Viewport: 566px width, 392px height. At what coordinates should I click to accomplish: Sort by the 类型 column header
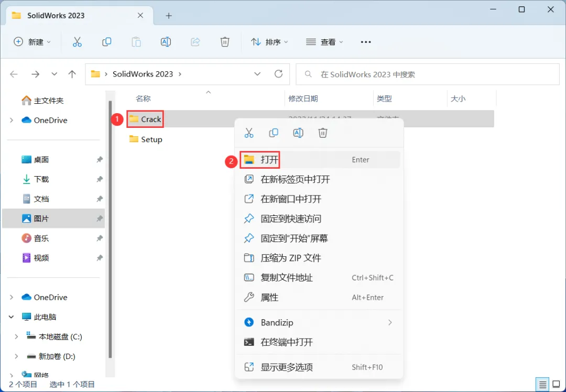384,99
